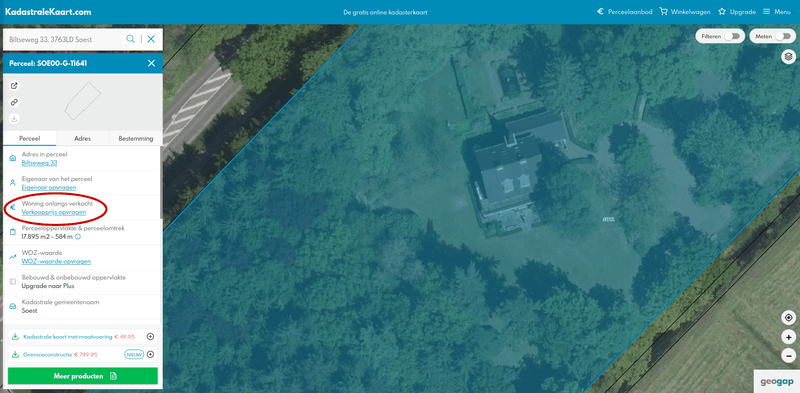Image resolution: width=800 pixels, height=393 pixels.
Task: Click the Meer producten button
Action: (x=83, y=376)
